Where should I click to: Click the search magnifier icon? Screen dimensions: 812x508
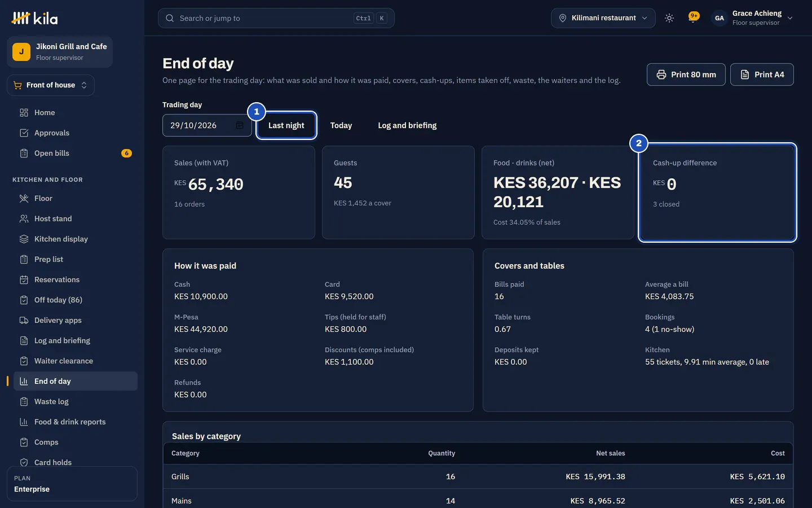pos(170,18)
